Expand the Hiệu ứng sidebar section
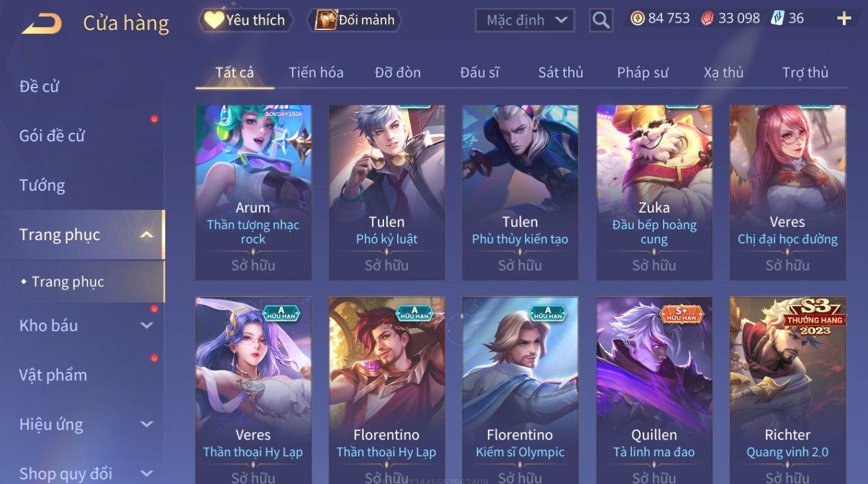 [x=147, y=425]
